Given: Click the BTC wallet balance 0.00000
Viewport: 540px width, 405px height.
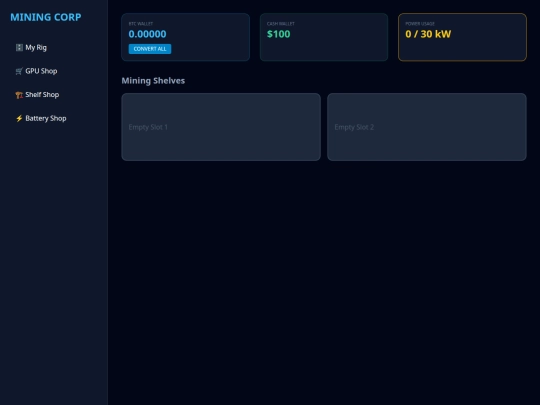Looking at the screenshot, I should tap(147, 34).
